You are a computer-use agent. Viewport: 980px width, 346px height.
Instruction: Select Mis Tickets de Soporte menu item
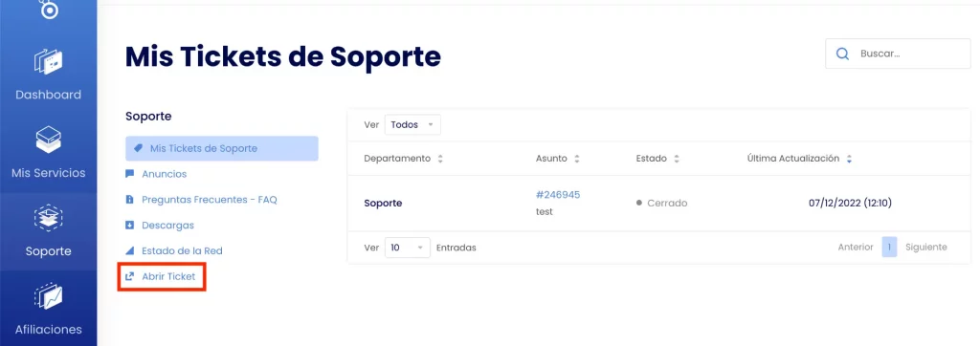pos(222,149)
